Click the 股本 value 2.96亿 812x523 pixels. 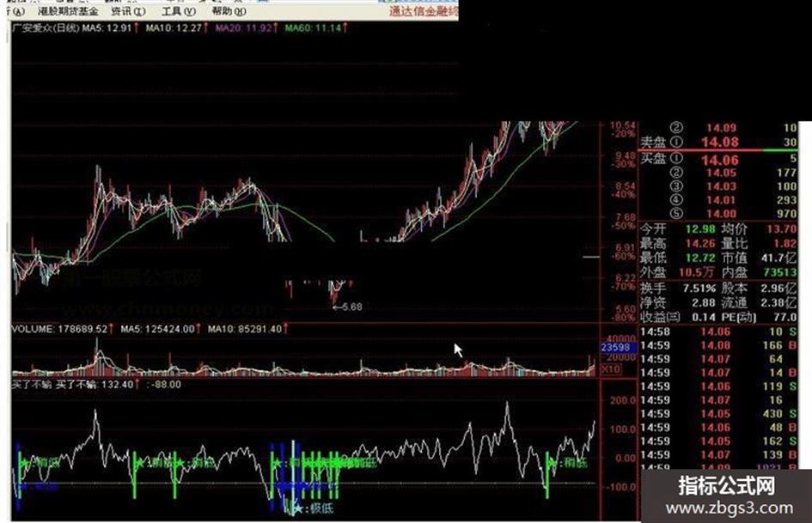coord(778,289)
